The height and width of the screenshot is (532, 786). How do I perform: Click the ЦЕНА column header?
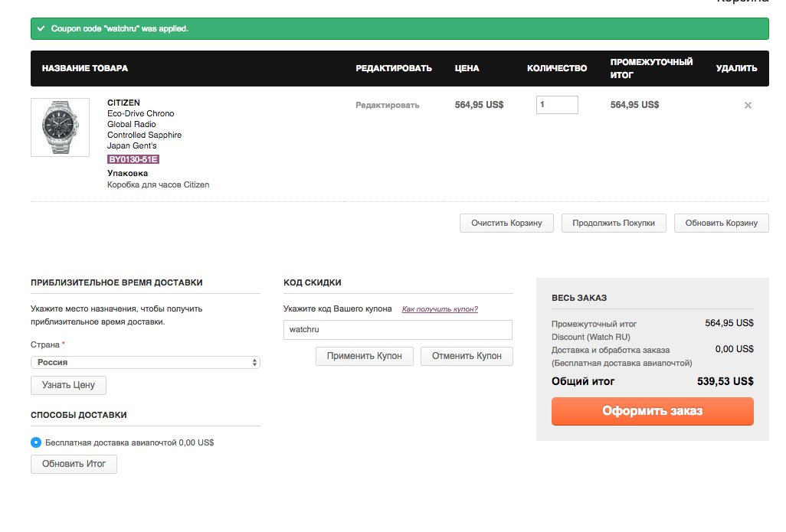467,68
